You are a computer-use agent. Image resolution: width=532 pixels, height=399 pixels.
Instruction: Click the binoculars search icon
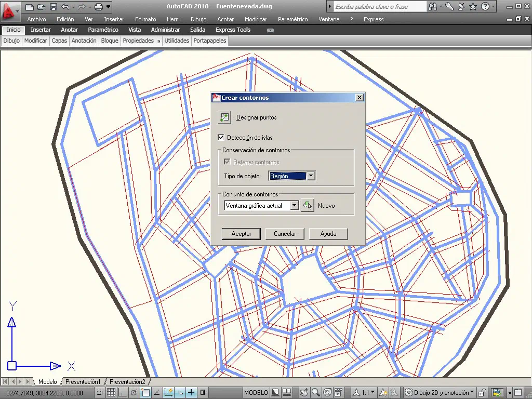click(433, 6)
